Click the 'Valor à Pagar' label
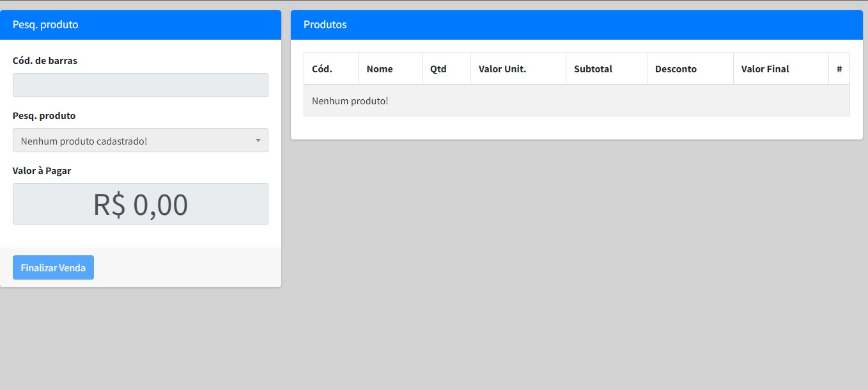 point(42,171)
